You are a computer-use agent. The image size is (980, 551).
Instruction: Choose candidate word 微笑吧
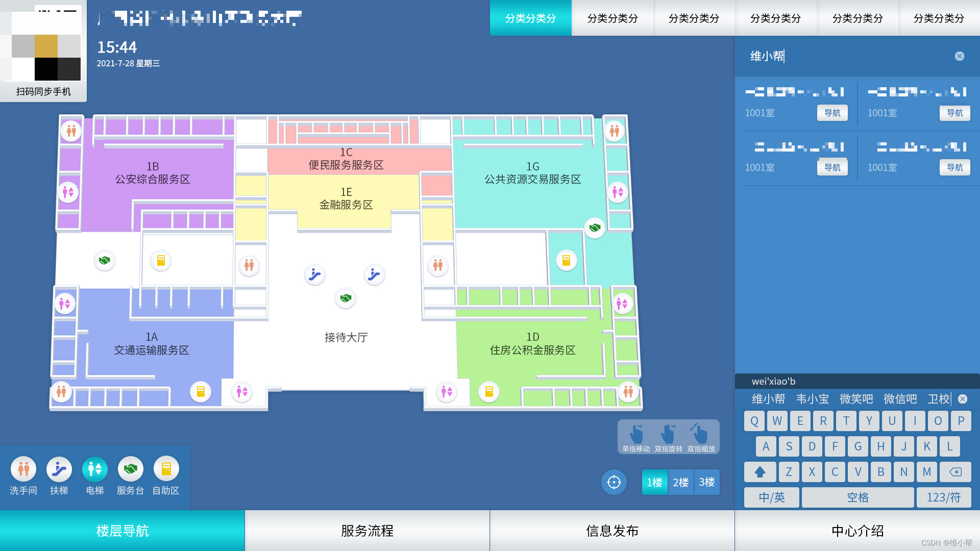click(856, 399)
